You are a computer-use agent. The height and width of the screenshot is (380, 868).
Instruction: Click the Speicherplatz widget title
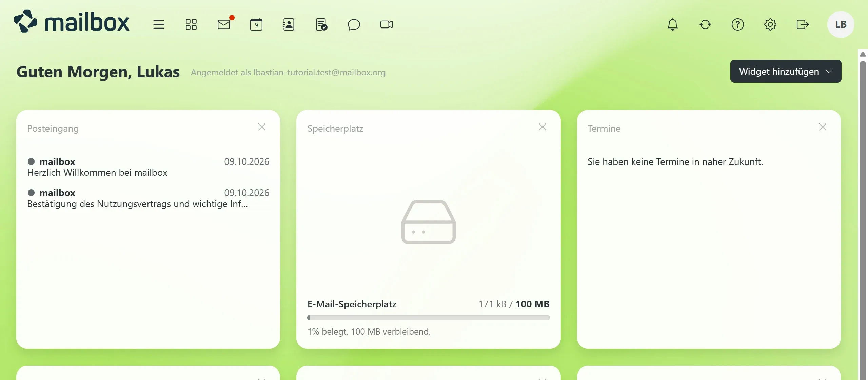335,129
